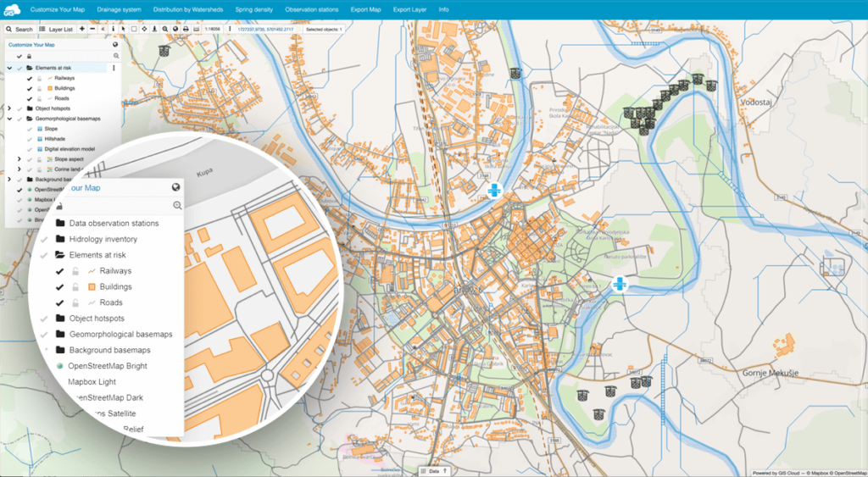Click the GIS Cloud logo
The height and width of the screenshot is (477, 868).
[13, 9]
